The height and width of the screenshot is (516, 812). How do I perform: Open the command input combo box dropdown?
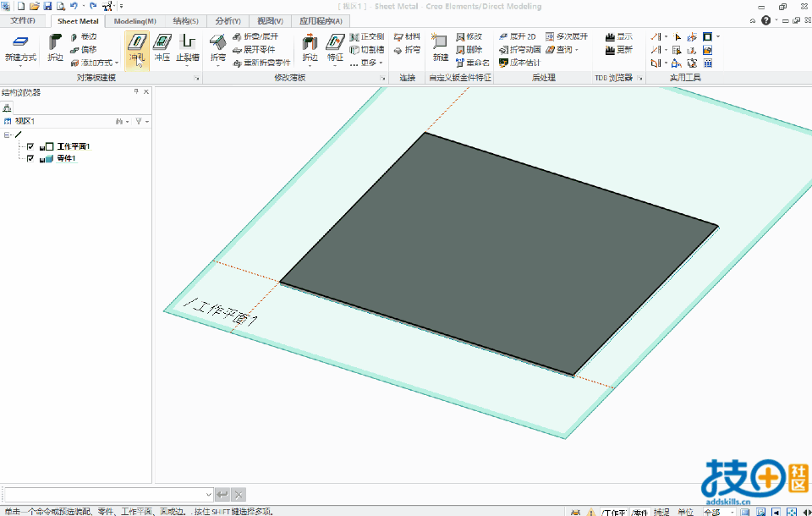(209, 494)
